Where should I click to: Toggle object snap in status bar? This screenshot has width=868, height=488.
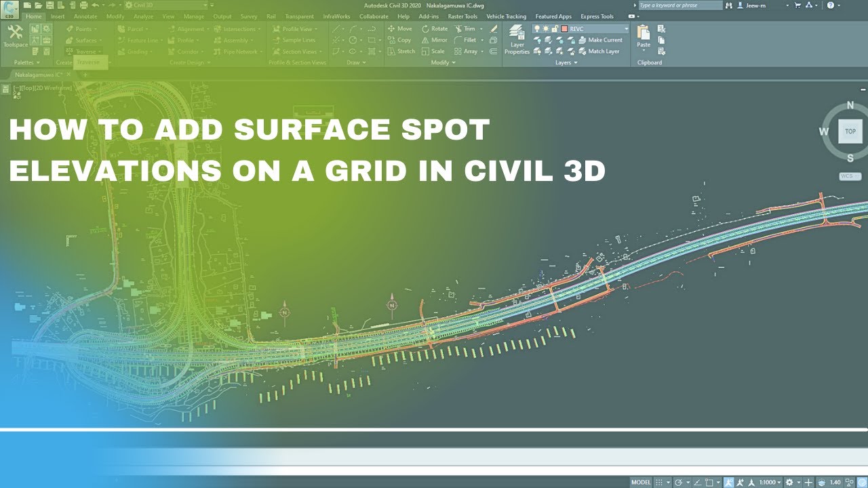coord(709,483)
